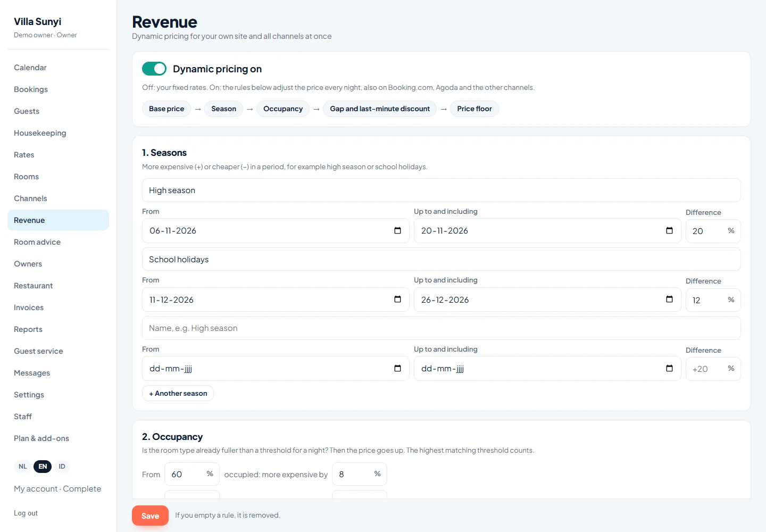Screen dimensions: 766x532
Task: Open Rooms page
Action: 58,177
